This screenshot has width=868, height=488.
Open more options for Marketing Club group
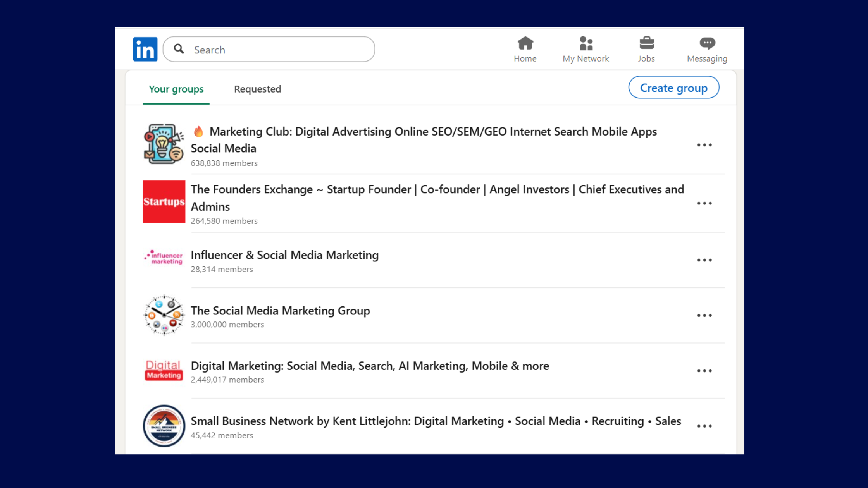(x=704, y=145)
